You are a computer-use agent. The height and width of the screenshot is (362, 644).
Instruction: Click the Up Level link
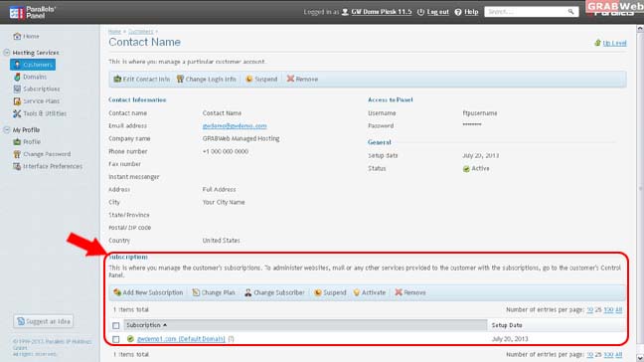(614, 43)
